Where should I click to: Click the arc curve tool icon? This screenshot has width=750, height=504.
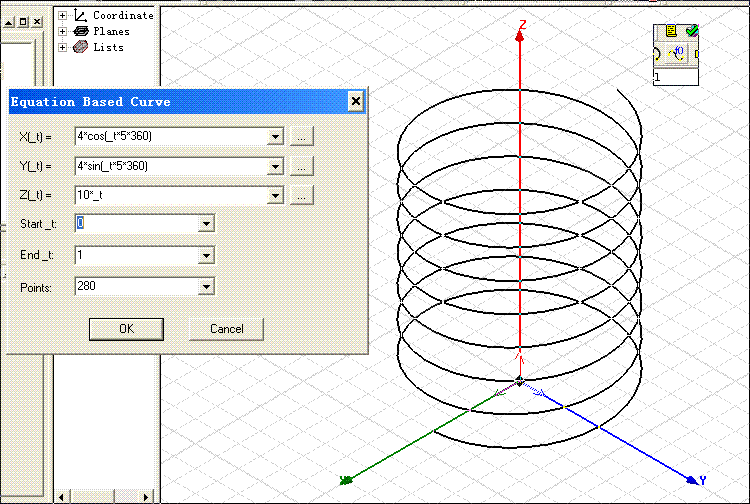(656, 54)
